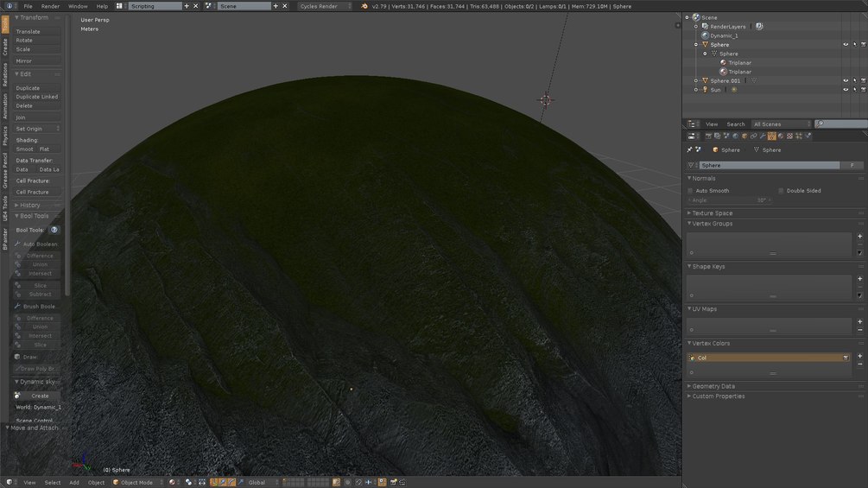Click the pivot point icon in 3D header

tap(189, 483)
